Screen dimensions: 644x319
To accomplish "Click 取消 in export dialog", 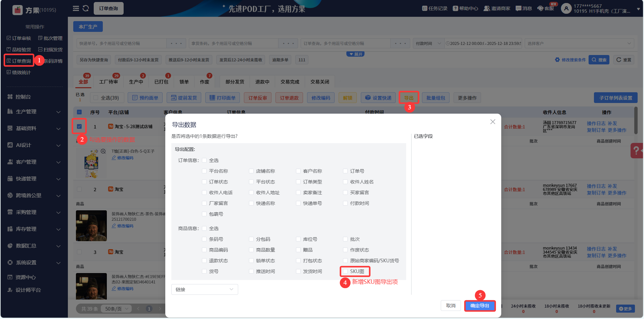I will [x=451, y=306].
